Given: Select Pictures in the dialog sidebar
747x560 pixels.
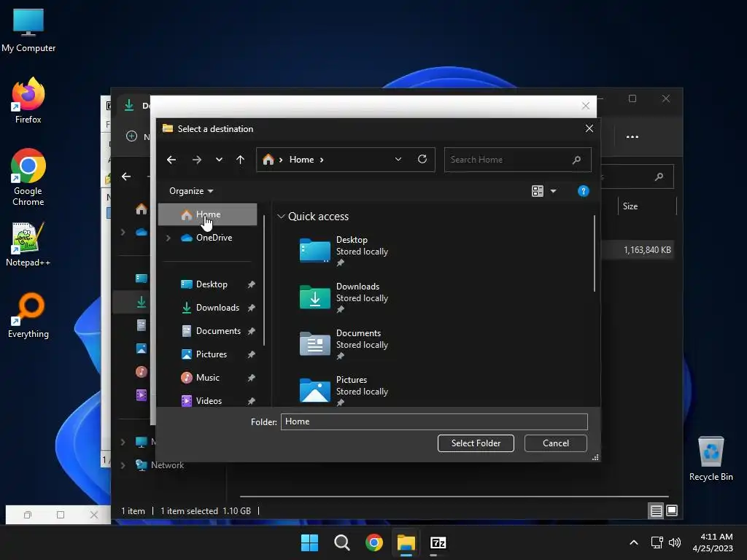Looking at the screenshot, I should [x=204, y=354].
